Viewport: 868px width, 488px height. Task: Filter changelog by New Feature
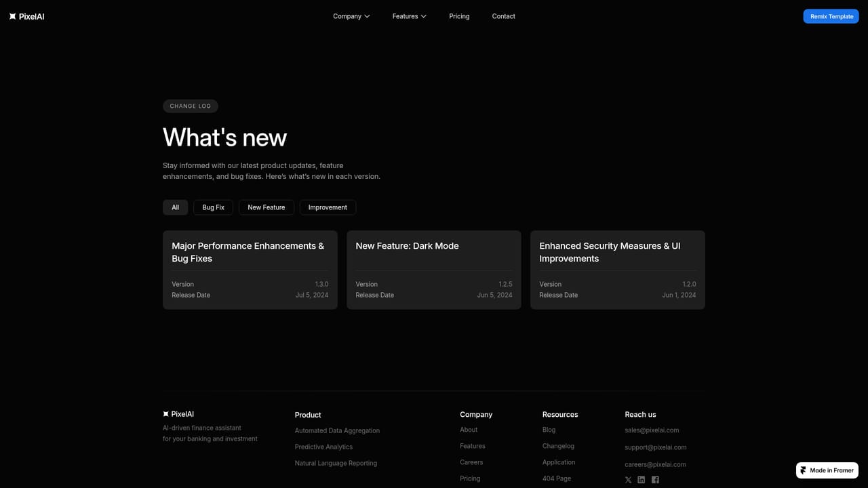coord(267,207)
